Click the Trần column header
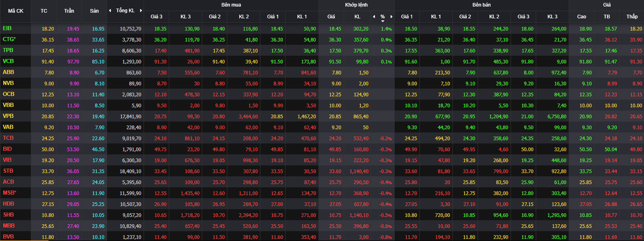The image size is (644, 241). click(69, 11)
